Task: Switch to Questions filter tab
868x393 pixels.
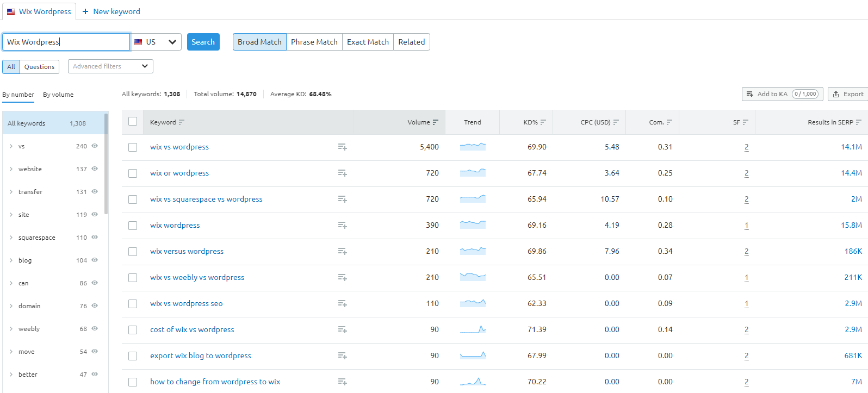Action: point(40,67)
